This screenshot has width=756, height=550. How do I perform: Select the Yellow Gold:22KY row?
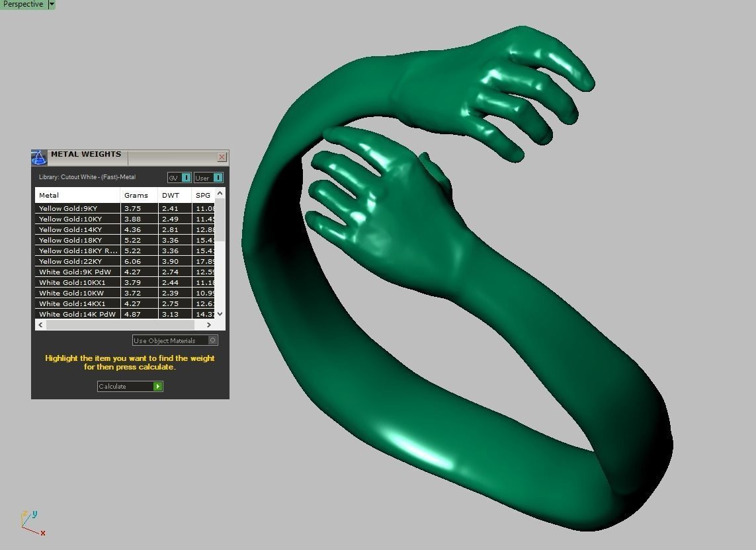[124, 261]
